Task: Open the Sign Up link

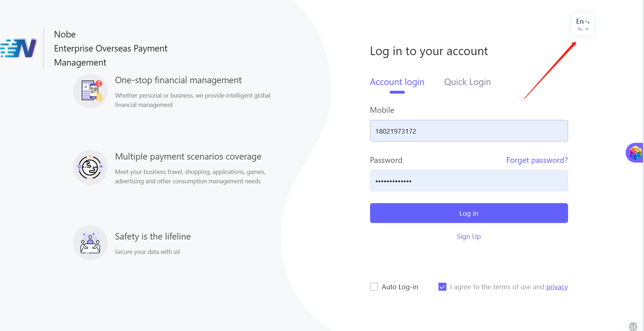Action: click(469, 237)
